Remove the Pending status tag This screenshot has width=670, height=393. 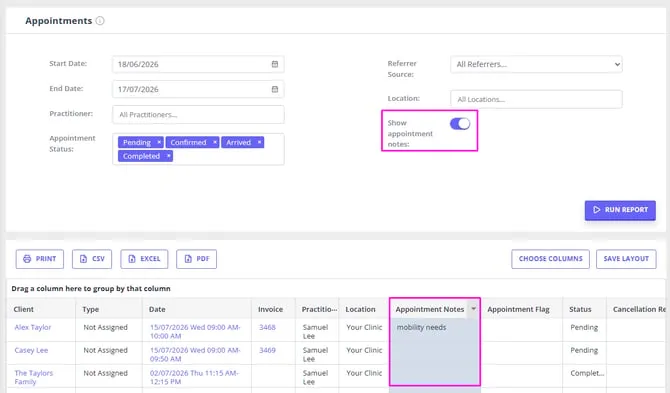(159, 142)
